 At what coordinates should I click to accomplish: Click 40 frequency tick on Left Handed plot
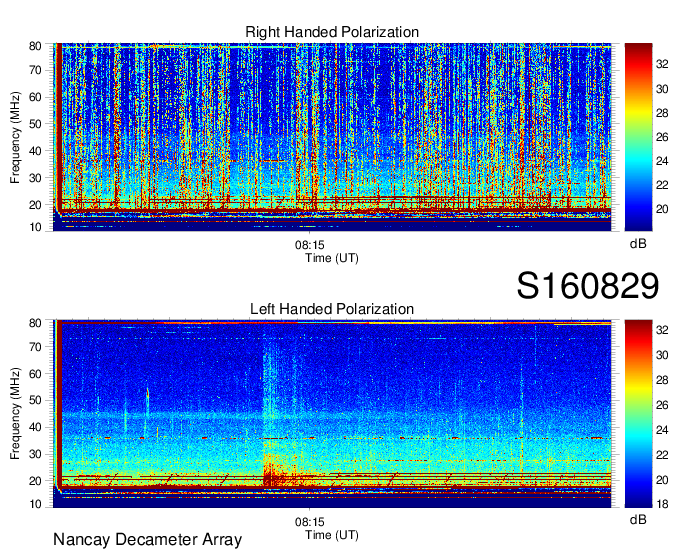tap(35, 427)
